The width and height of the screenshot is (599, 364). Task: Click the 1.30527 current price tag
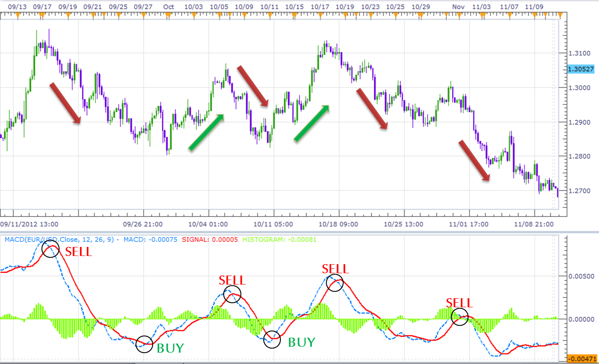pyautogui.click(x=581, y=69)
